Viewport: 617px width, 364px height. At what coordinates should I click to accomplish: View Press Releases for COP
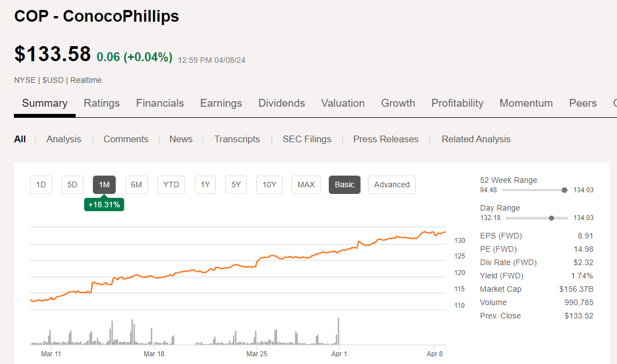click(x=386, y=139)
